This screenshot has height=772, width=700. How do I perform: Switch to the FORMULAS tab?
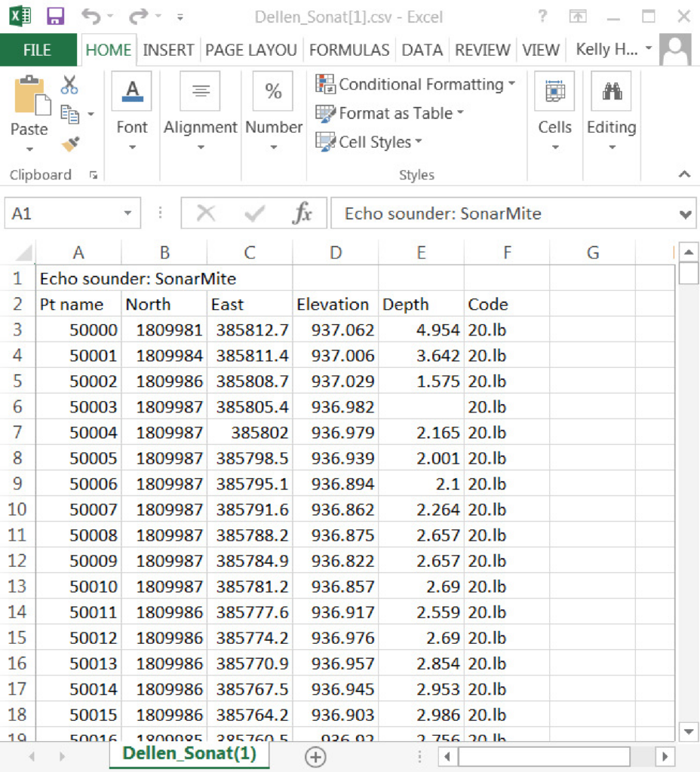point(348,50)
